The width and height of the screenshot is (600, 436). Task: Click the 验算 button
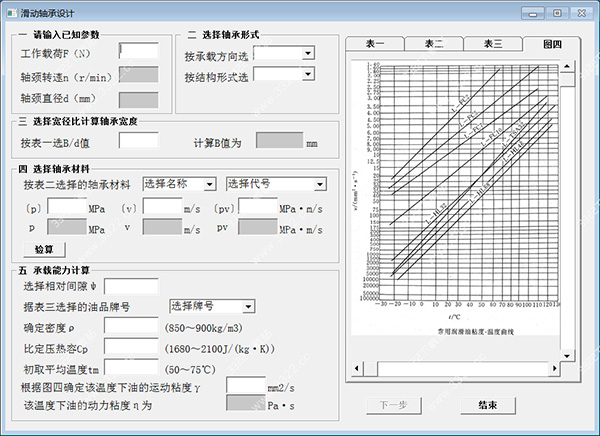44,250
